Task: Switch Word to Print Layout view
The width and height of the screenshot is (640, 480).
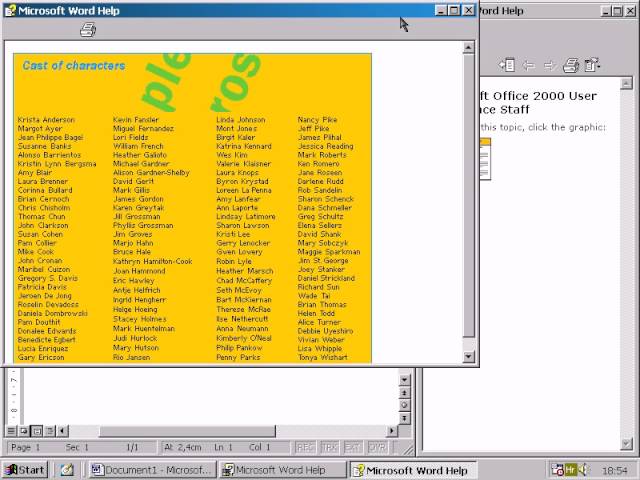Action: pyautogui.click(x=37, y=431)
